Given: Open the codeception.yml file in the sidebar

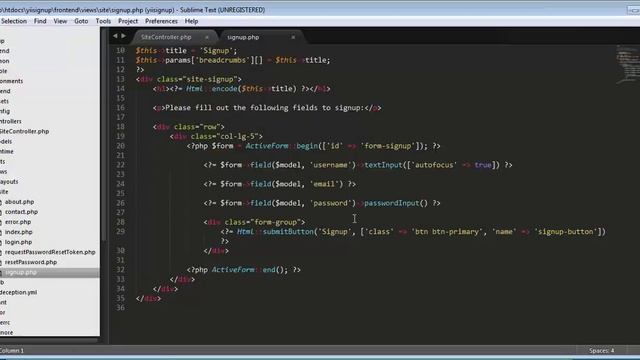Looking at the screenshot, I should [18, 292].
